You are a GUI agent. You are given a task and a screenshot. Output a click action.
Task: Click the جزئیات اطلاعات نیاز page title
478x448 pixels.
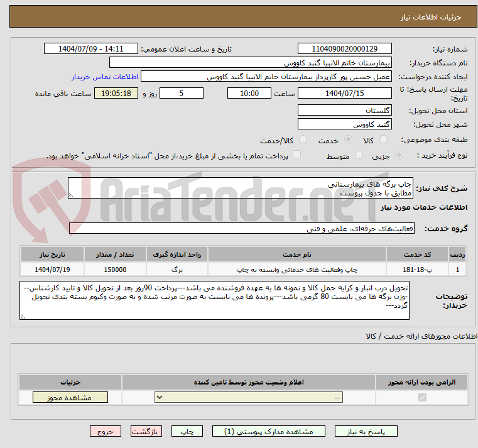(431, 17)
